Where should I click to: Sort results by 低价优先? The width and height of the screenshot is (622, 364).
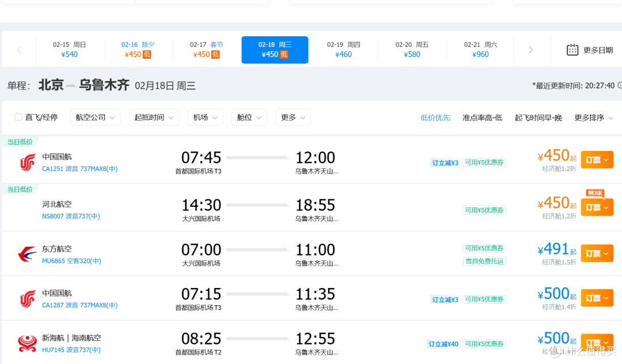435,117
